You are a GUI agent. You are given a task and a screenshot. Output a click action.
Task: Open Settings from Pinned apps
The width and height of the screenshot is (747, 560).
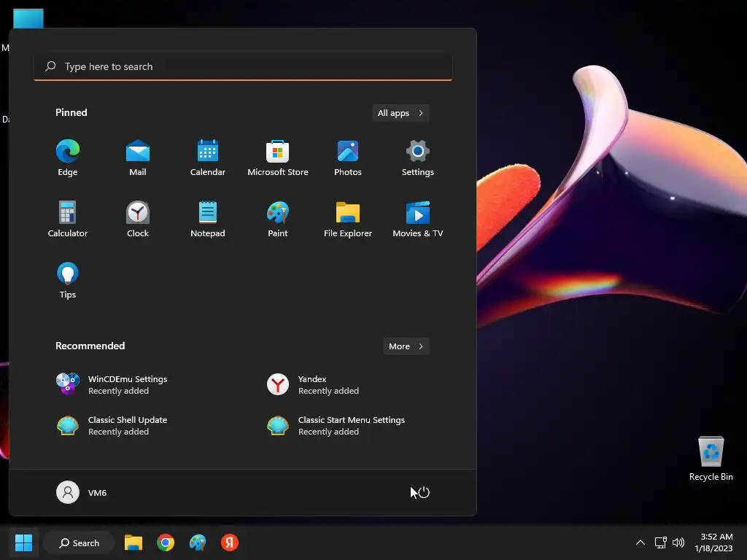coord(418,158)
